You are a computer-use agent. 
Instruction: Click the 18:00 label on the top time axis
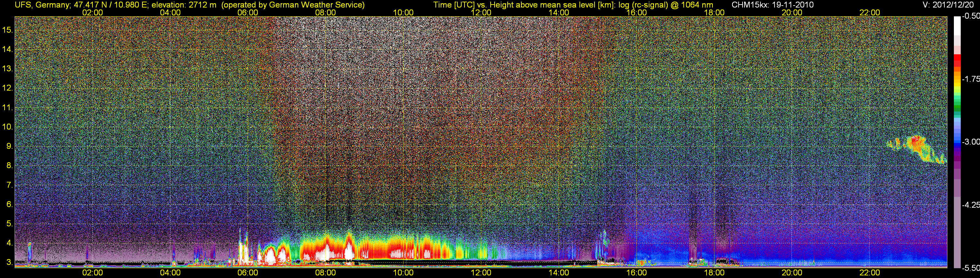pyautogui.click(x=714, y=12)
